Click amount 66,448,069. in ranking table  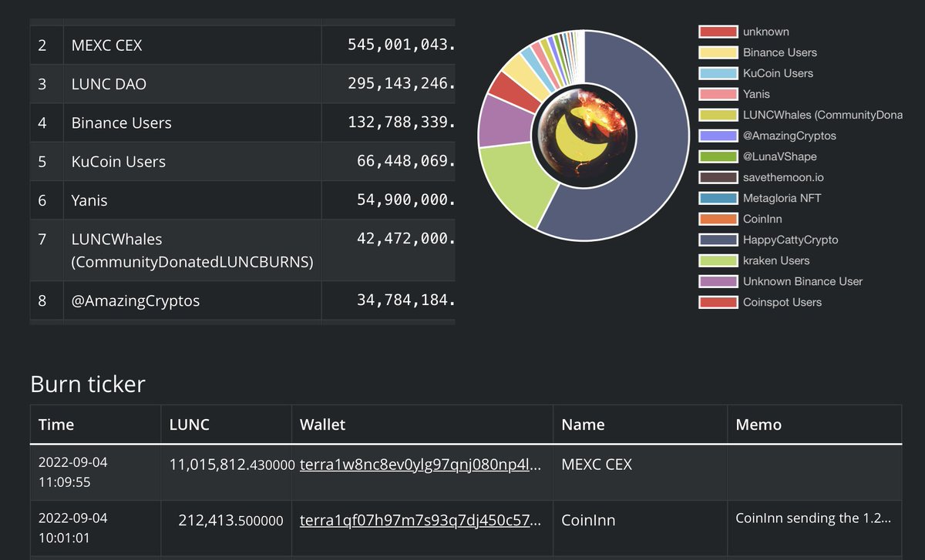(x=405, y=161)
